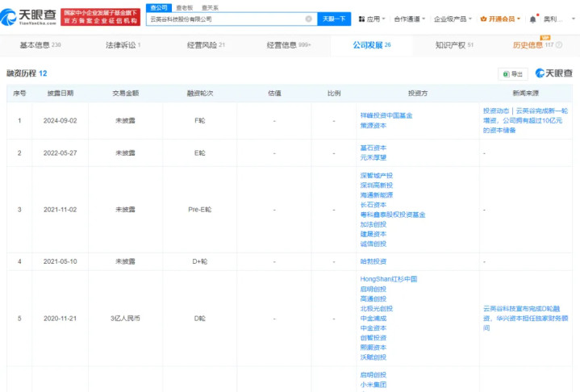This screenshot has height=392, width=580.
Task: Click the company name search input field
Action: 227,19
